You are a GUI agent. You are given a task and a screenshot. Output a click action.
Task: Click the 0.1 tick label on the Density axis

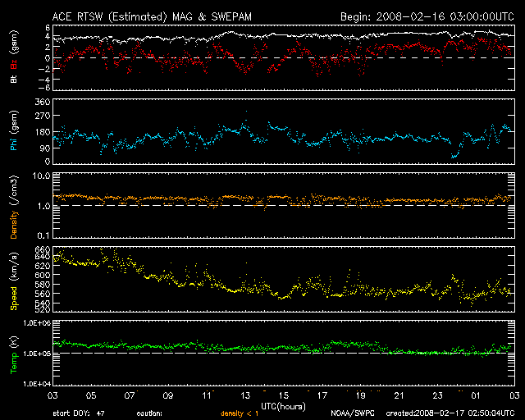(x=43, y=235)
